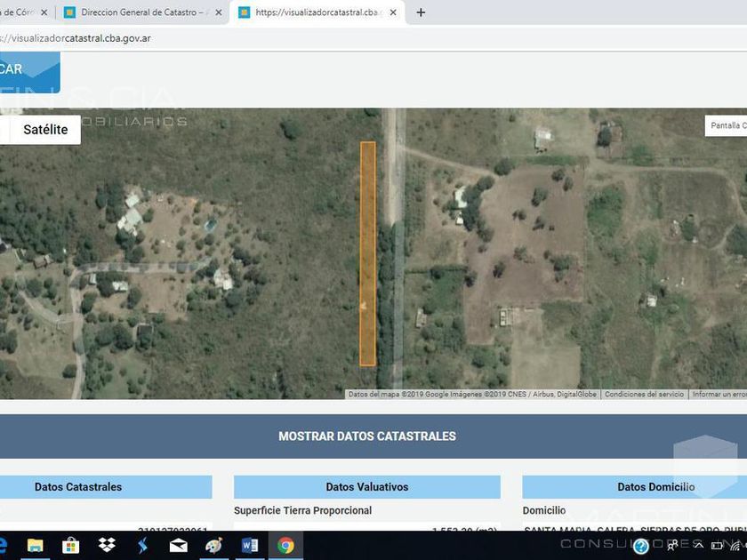Switch map to Satélite view
The image size is (747, 560).
pyautogui.click(x=45, y=130)
